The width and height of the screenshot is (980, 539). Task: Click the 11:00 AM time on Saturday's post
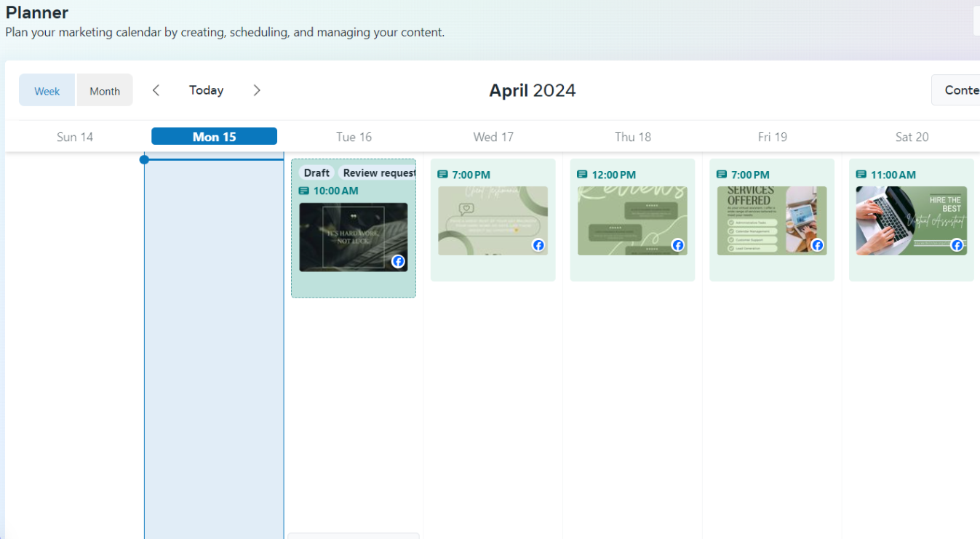point(893,175)
